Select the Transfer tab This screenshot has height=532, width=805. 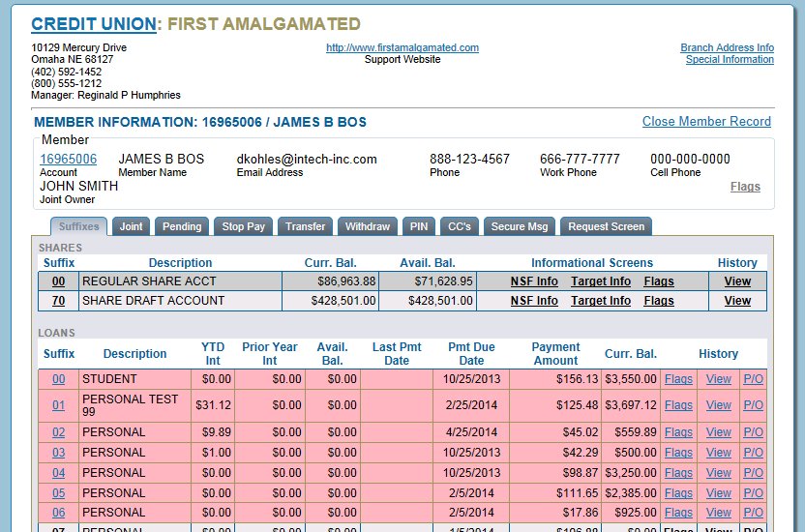point(305,226)
